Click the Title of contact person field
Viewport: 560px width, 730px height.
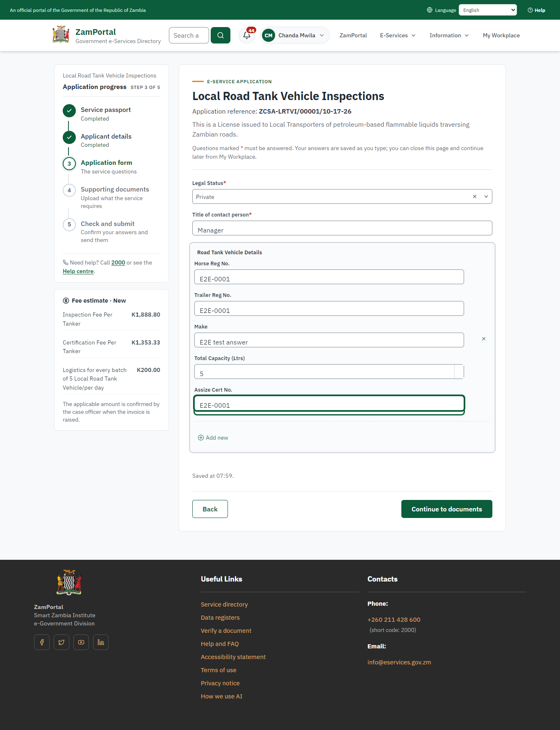[x=342, y=228]
